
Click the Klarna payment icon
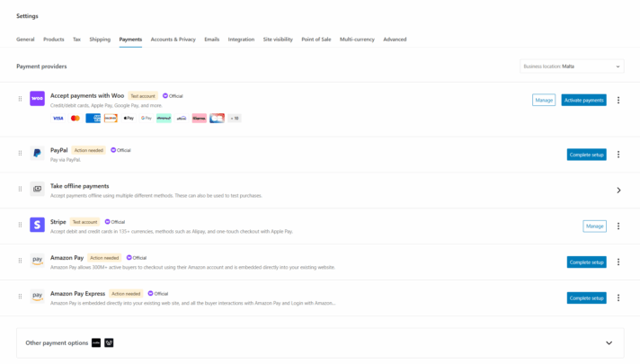[200, 119]
